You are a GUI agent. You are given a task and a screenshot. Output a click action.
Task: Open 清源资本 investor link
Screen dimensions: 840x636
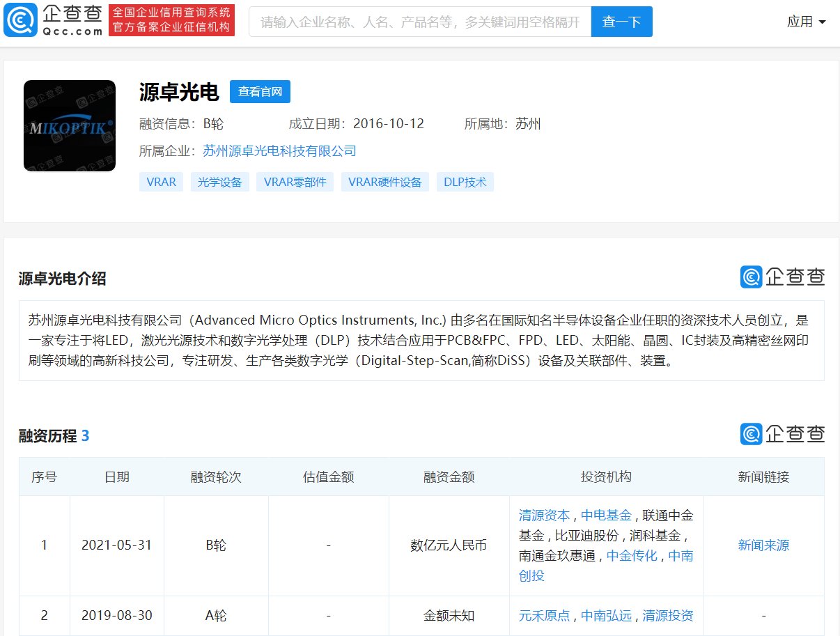pos(544,515)
